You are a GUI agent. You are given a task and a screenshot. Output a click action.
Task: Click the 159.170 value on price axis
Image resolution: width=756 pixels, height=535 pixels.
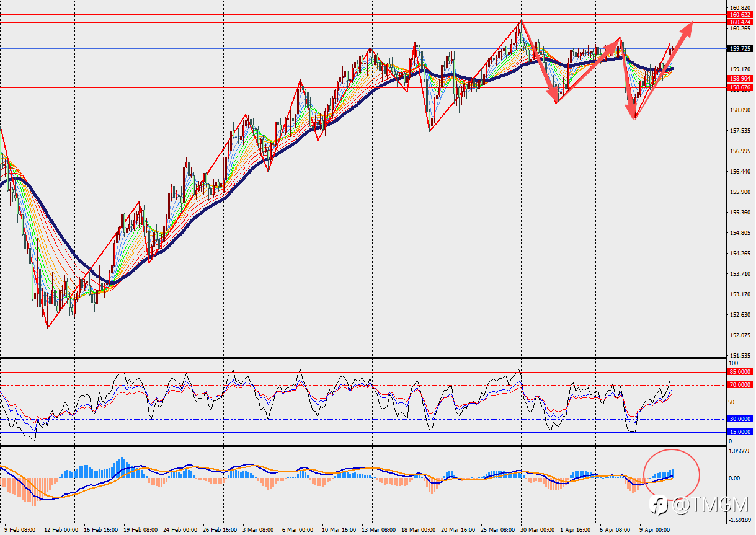click(x=741, y=69)
